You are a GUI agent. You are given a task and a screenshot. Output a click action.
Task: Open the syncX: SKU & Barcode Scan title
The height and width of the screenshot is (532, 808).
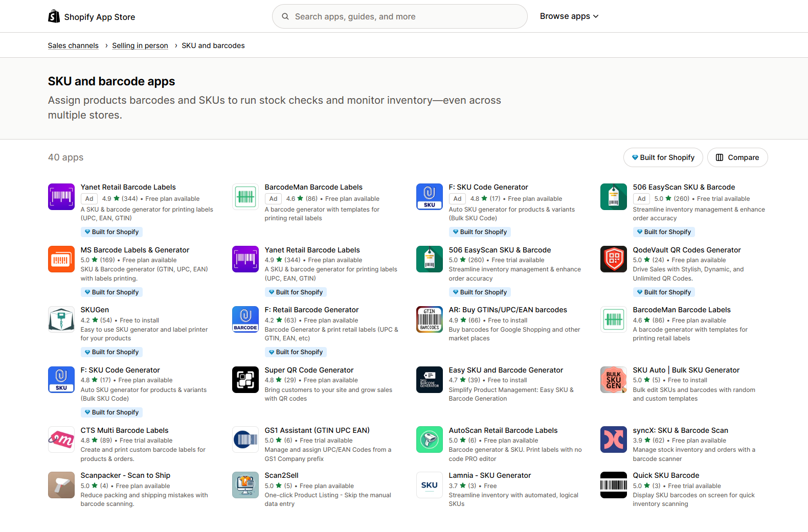681,430
